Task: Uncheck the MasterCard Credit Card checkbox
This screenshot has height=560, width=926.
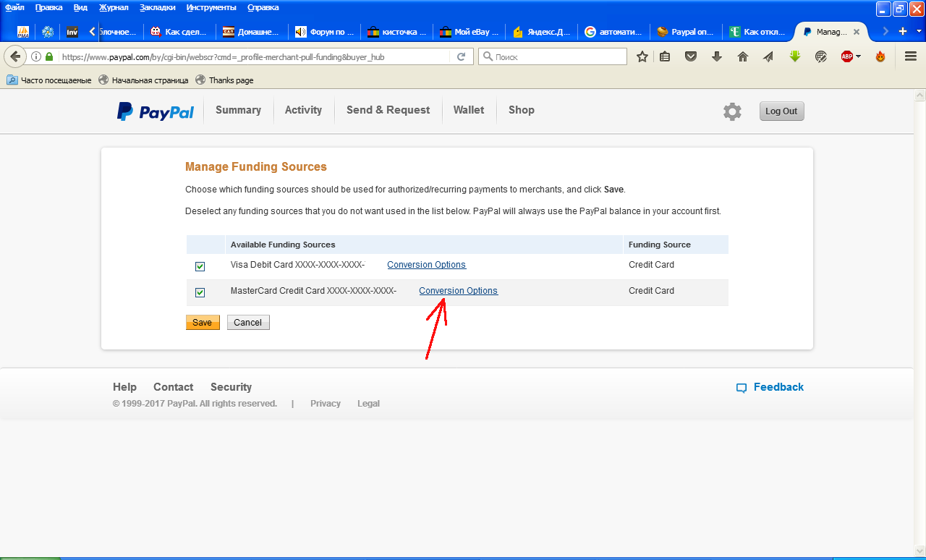Action: point(200,292)
